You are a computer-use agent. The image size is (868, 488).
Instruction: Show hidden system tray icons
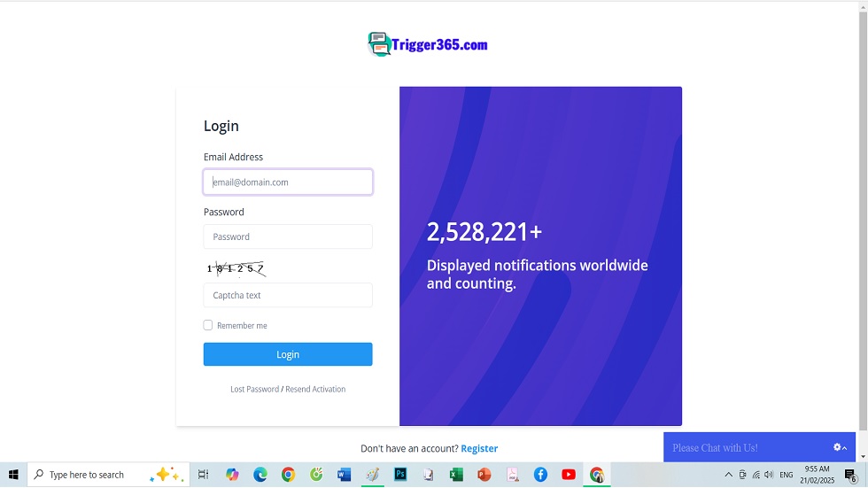pos(728,475)
